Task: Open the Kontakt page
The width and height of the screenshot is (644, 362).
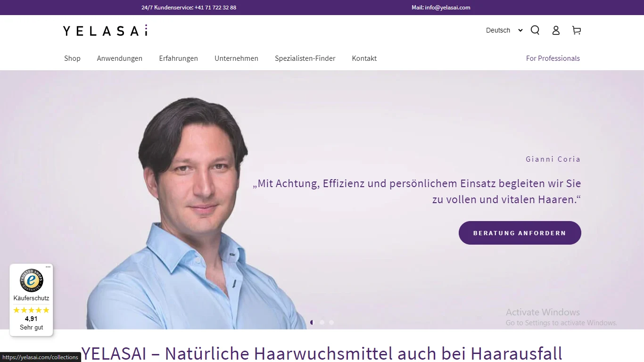Action: [x=364, y=58]
